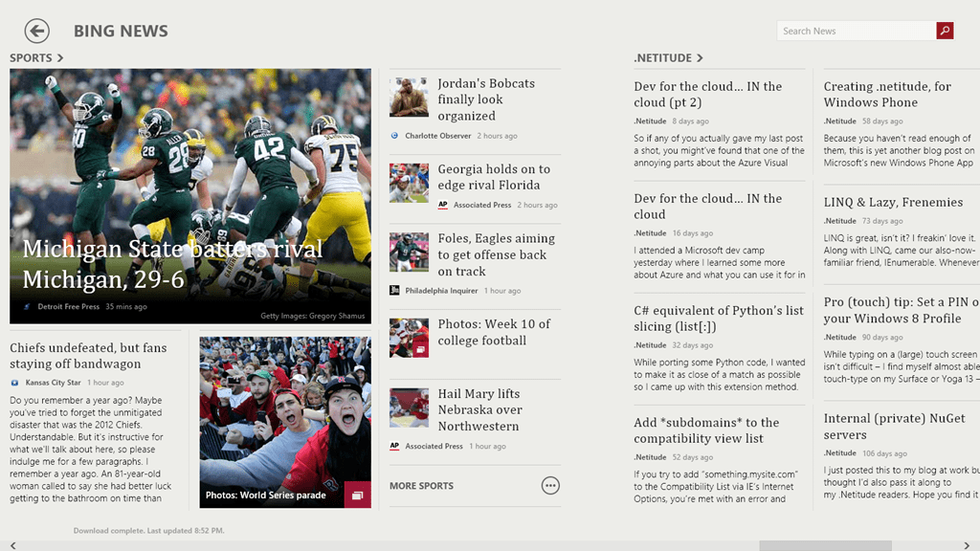Open Foles, Eagles aiming to get offense back

497,254
